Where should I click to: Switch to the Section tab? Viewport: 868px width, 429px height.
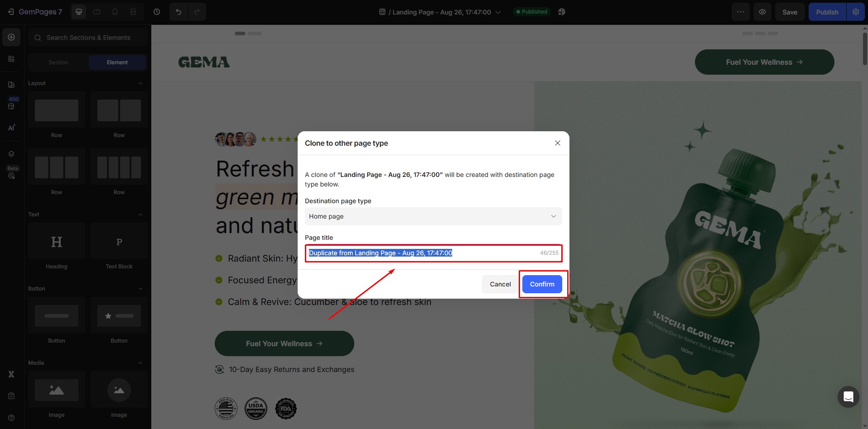58,62
